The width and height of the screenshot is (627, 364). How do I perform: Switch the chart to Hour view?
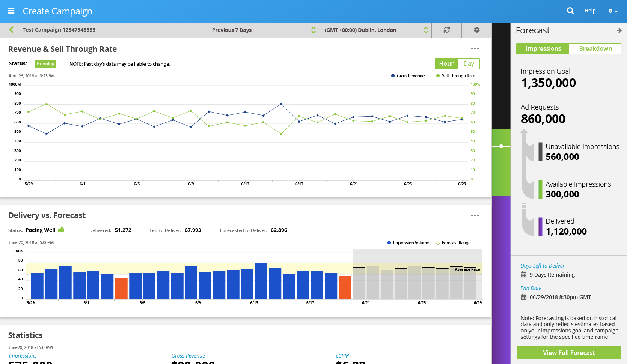coord(446,64)
